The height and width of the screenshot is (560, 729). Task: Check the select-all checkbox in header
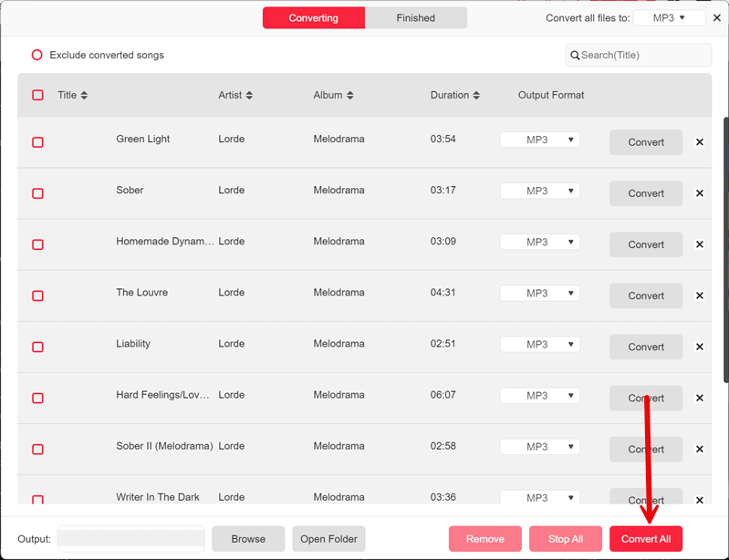[x=37, y=96]
